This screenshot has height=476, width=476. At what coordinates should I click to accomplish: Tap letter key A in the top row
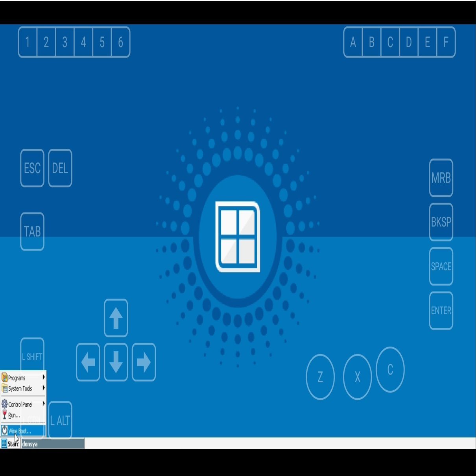[353, 42]
